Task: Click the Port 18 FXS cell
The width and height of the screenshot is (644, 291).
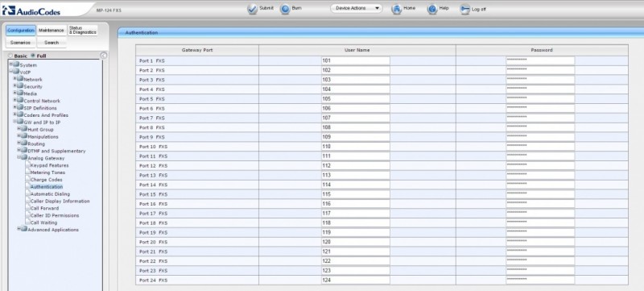Action: pyautogui.click(x=197, y=222)
